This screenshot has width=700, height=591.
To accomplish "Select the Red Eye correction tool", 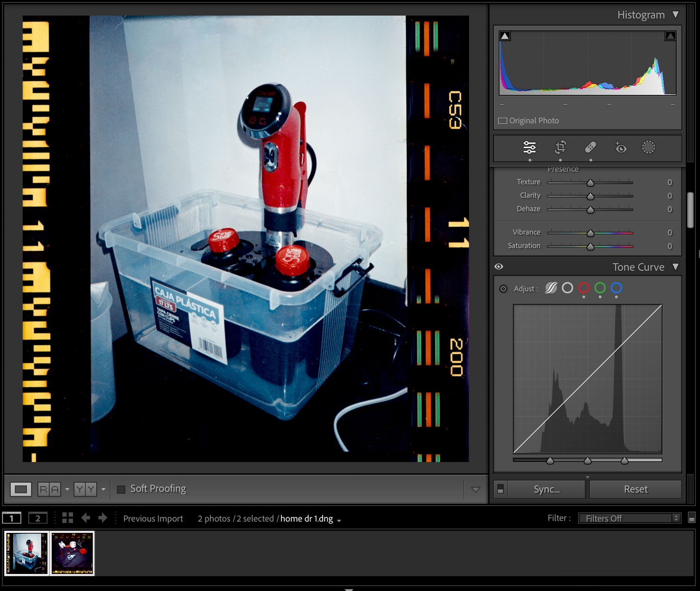I will [621, 147].
